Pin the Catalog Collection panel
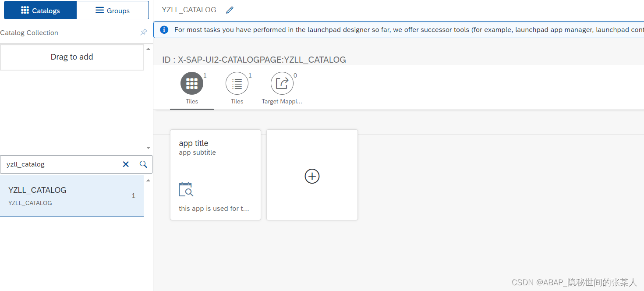Screen dimensions: 644x291 coord(144,32)
